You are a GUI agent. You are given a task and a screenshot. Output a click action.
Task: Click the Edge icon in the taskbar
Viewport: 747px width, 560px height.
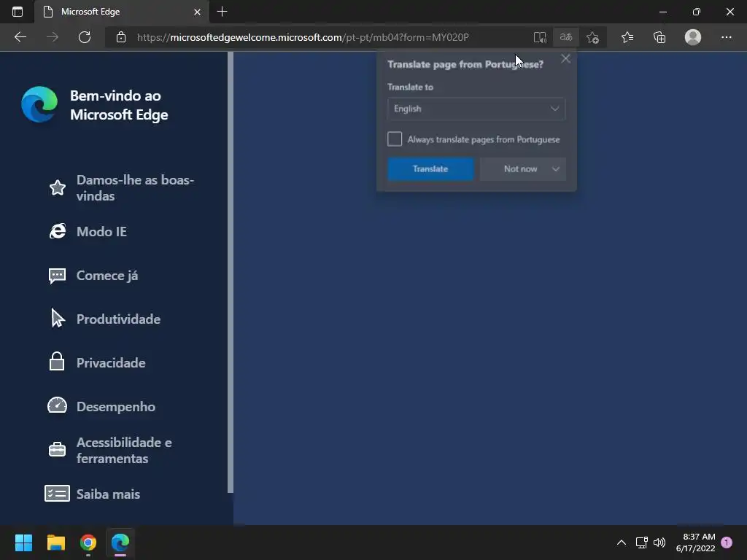[120, 542]
